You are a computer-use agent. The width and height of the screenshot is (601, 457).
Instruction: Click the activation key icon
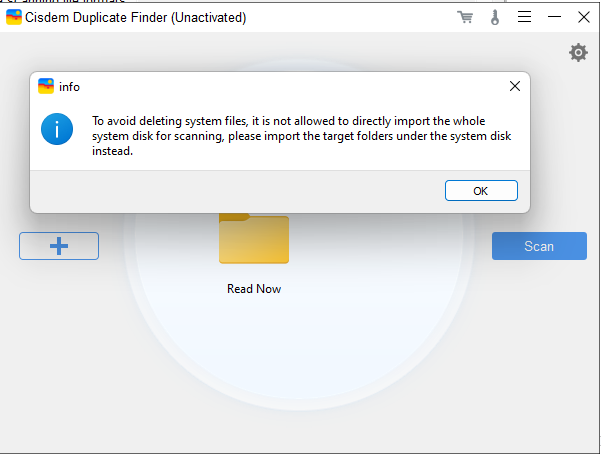tap(495, 17)
